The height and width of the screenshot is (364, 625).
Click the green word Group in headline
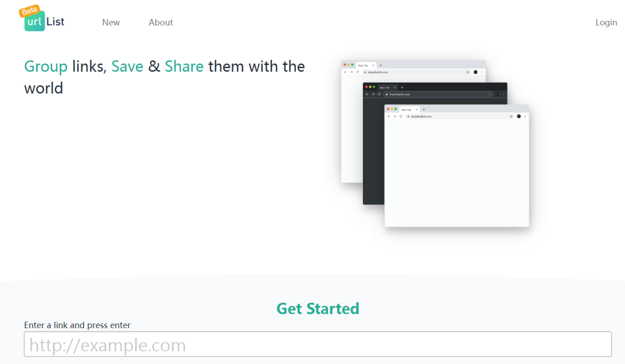pos(46,67)
